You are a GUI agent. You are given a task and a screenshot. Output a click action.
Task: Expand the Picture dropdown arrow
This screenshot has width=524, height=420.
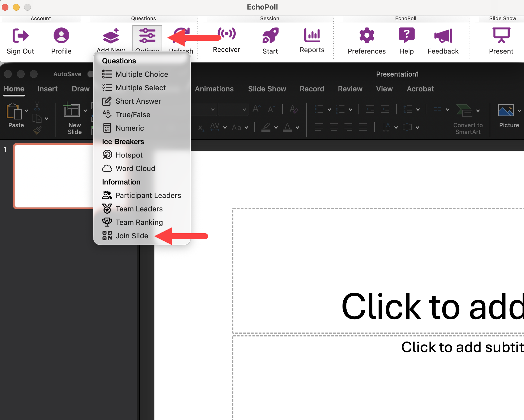coord(520,111)
